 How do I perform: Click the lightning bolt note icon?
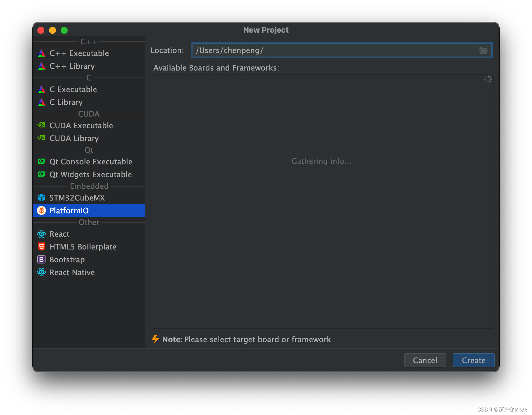coord(155,339)
